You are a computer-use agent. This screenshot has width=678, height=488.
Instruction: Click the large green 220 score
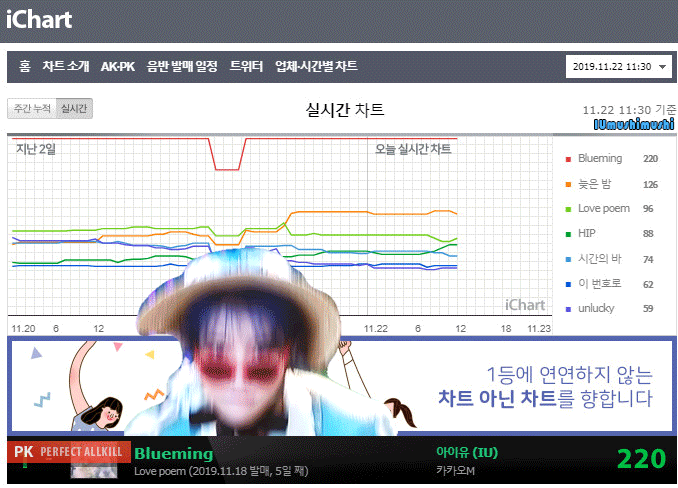pos(641,459)
